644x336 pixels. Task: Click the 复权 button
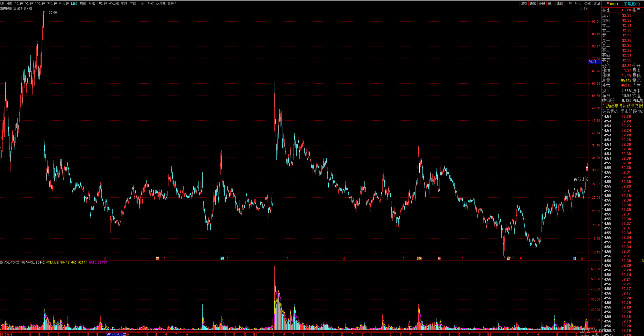(524, 3)
